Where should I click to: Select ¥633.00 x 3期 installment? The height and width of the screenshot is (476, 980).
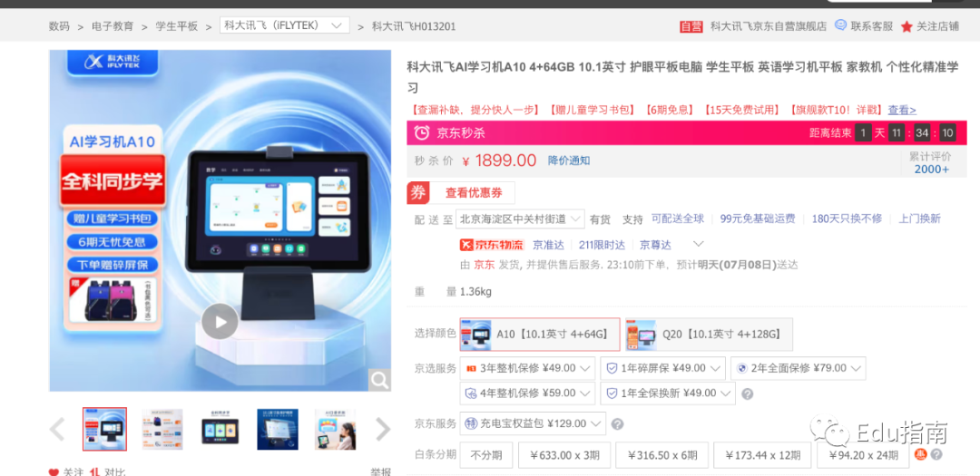pos(563,455)
